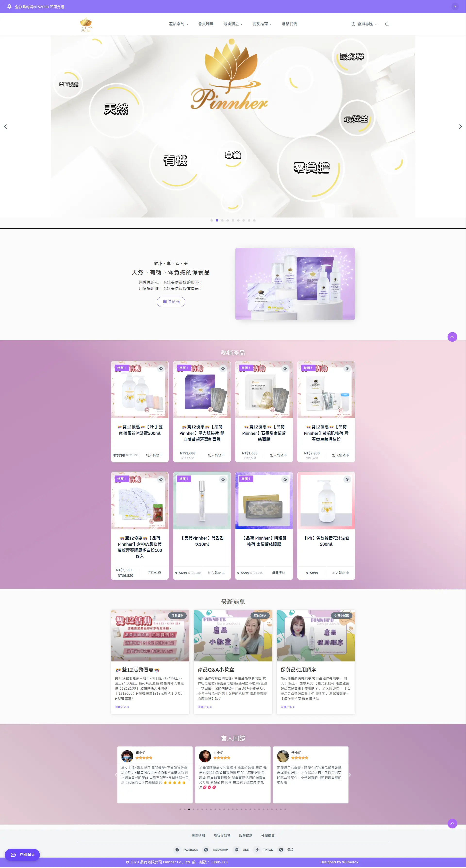Select the first hero carousel pagination dot
This screenshot has height=868, width=466.
pyautogui.click(x=212, y=220)
